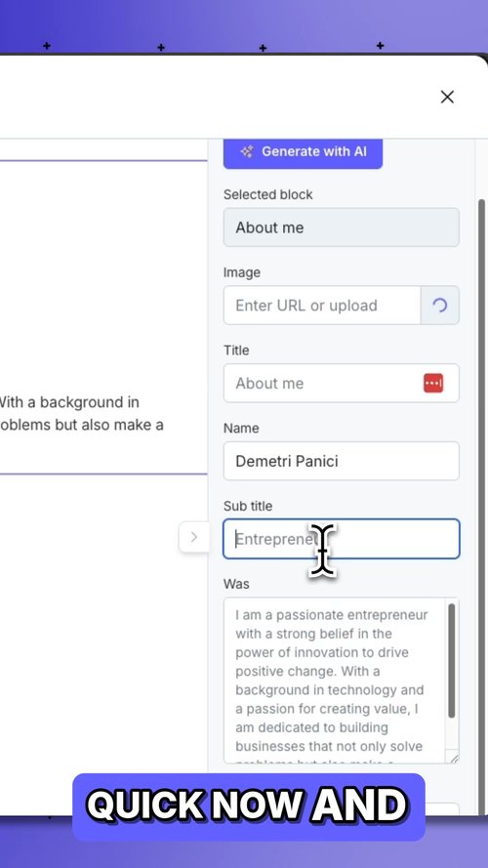This screenshot has height=868, width=488.
Task: Click inside the Sub title input box
Action: [x=341, y=539]
